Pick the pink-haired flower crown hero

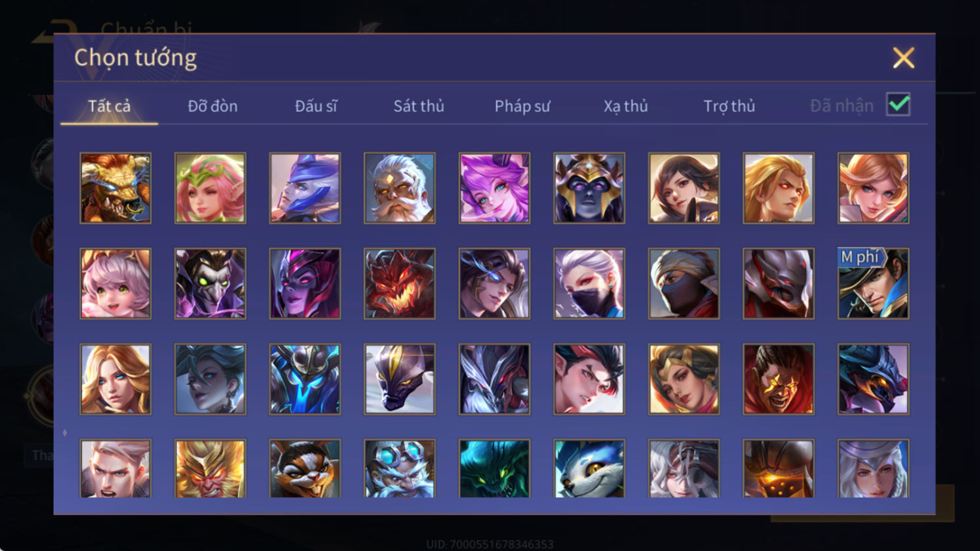(x=210, y=188)
